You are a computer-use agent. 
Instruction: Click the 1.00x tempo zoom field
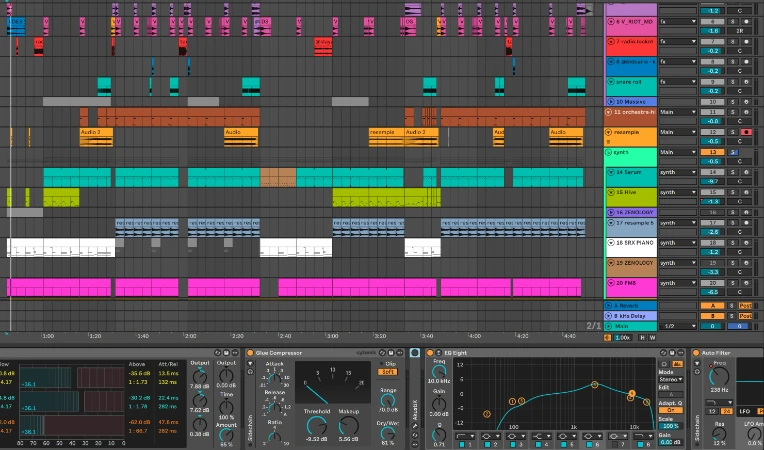623,338
